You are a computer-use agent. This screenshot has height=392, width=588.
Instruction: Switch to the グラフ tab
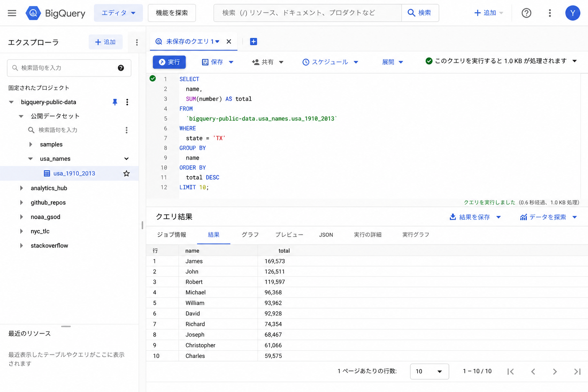click(250, 235)
